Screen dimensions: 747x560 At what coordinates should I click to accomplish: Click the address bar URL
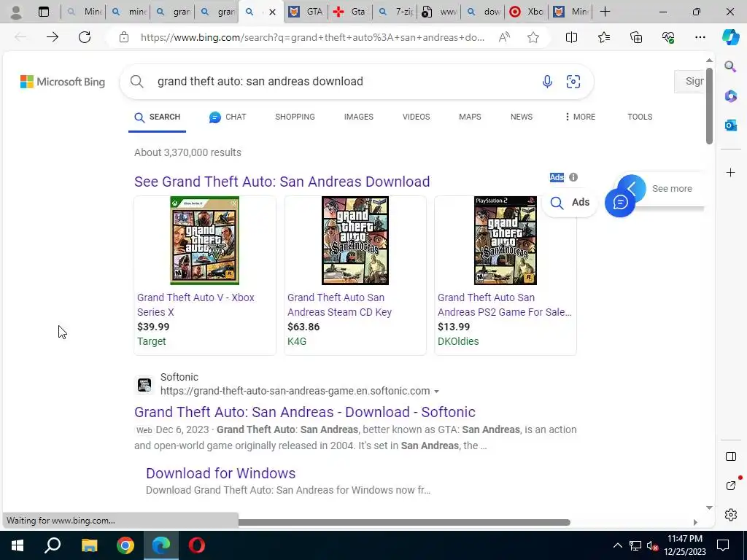[312, 37]
